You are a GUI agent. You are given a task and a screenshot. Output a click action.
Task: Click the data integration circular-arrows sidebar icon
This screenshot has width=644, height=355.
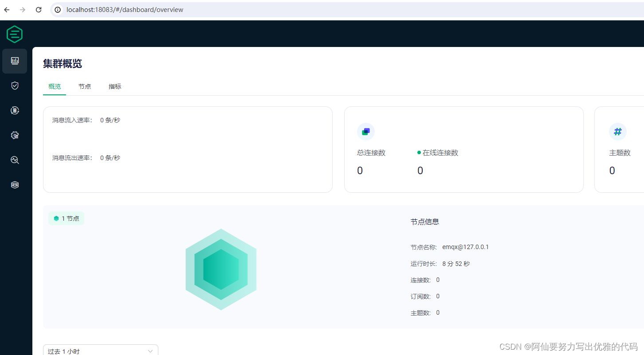pos(15,110)
